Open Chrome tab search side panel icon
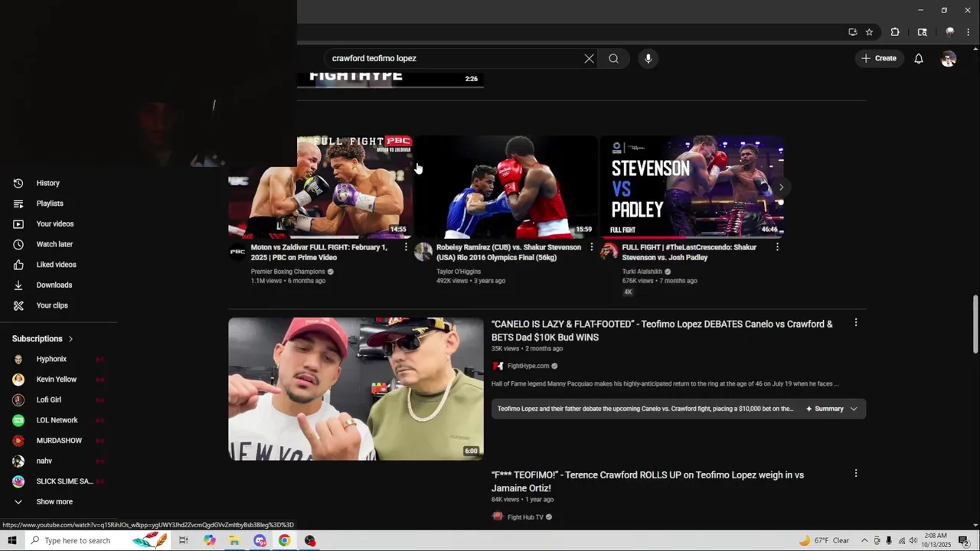Image resolution: width=980 pixels, height=551 pixels. (923, 32)
